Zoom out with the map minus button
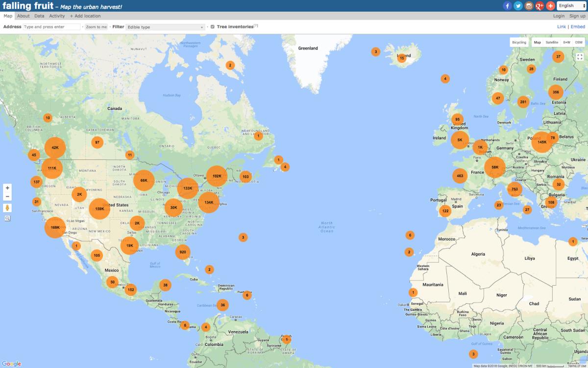 click(x=7, y=197)
